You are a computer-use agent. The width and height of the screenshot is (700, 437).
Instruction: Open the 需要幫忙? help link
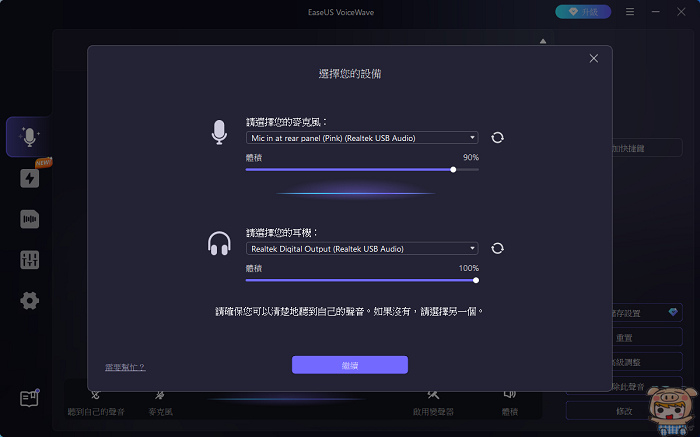coord(125,367)
